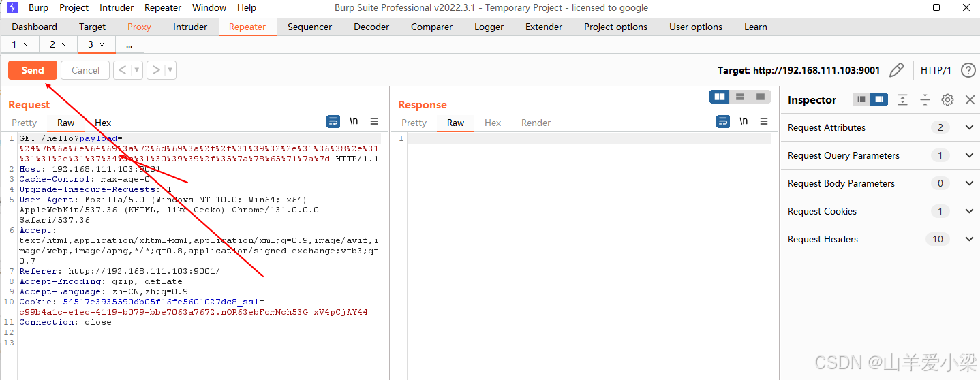Viewport: 980px width, 380px height.
Task: Open the Project options tab
Action: (615, 27)
